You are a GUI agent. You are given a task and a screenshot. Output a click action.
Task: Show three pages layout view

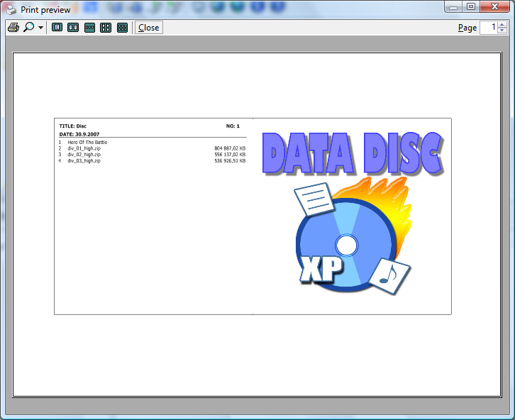[89, 28]
